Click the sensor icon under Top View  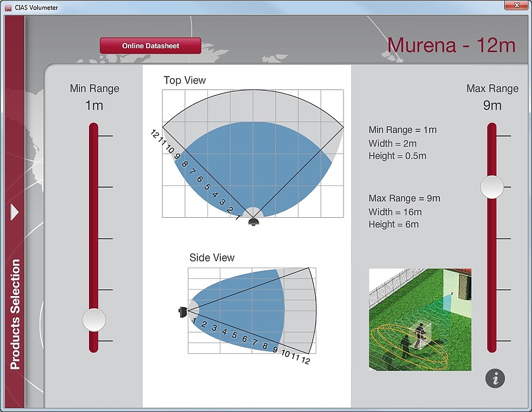click(x=254, y=222)
